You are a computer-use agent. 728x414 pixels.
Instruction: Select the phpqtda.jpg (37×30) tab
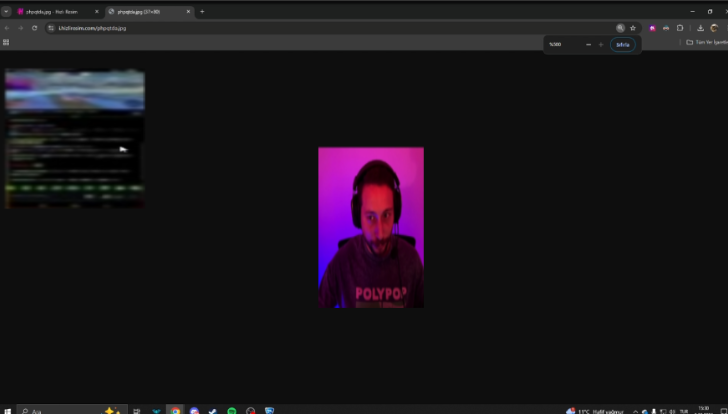(x=149, y=12)
